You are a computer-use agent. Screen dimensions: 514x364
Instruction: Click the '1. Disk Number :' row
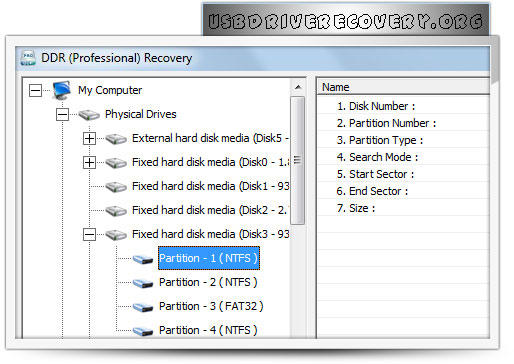403,106
